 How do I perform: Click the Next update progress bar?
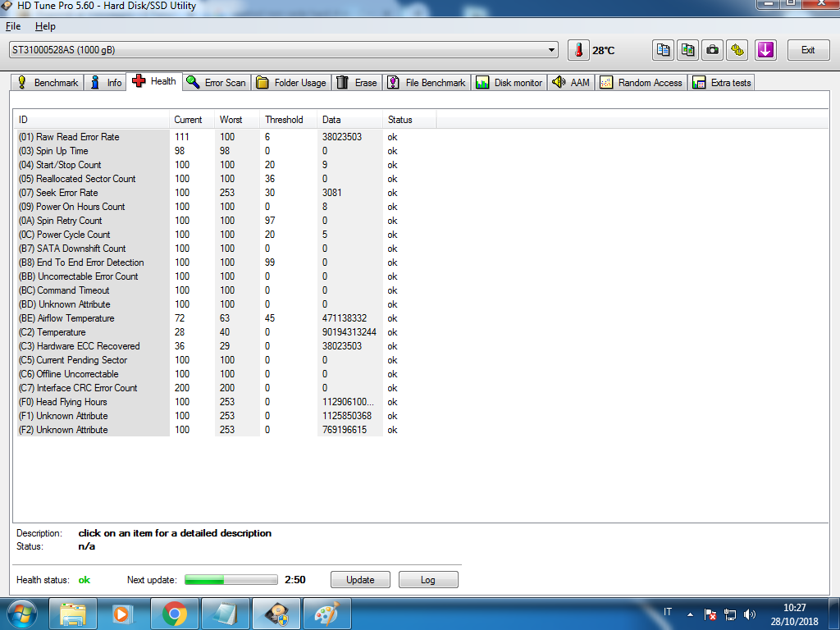click(231, 580)
